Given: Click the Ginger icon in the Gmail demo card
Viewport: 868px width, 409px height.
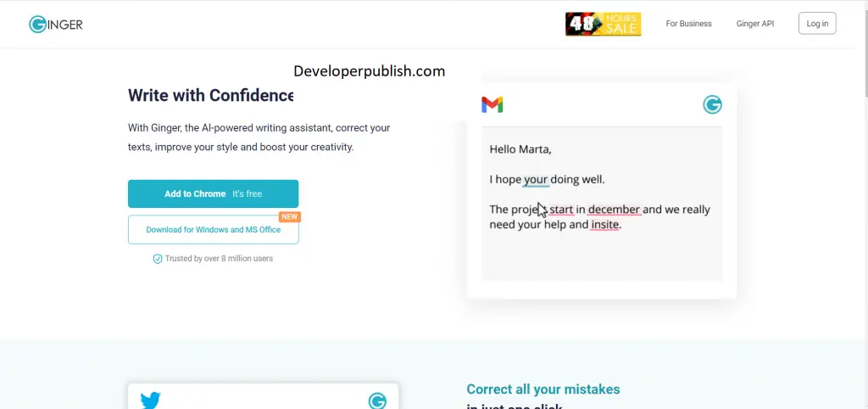Looking at the screenshot, I should (712, 104).
